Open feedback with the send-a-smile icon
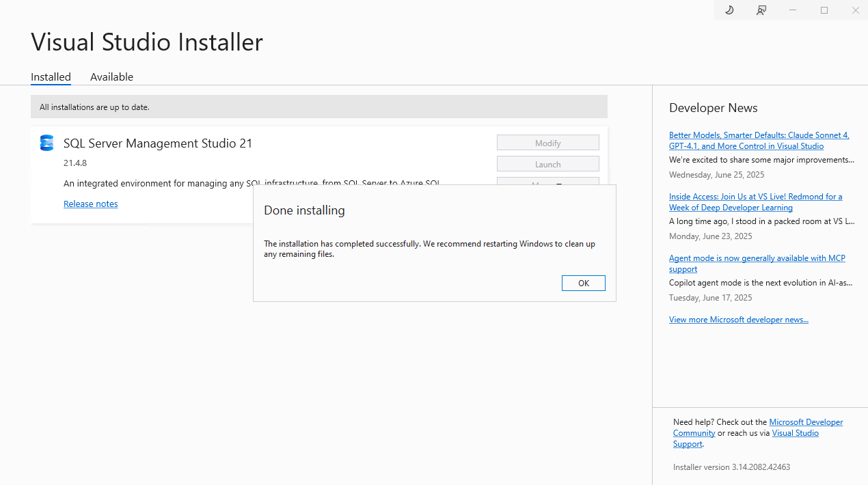The image size is (868, 485). click(x=761, y=10)
